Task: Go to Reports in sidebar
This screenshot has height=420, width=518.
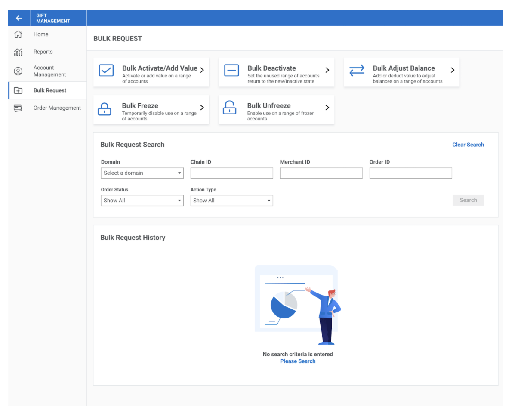Action: click(43, 52)
